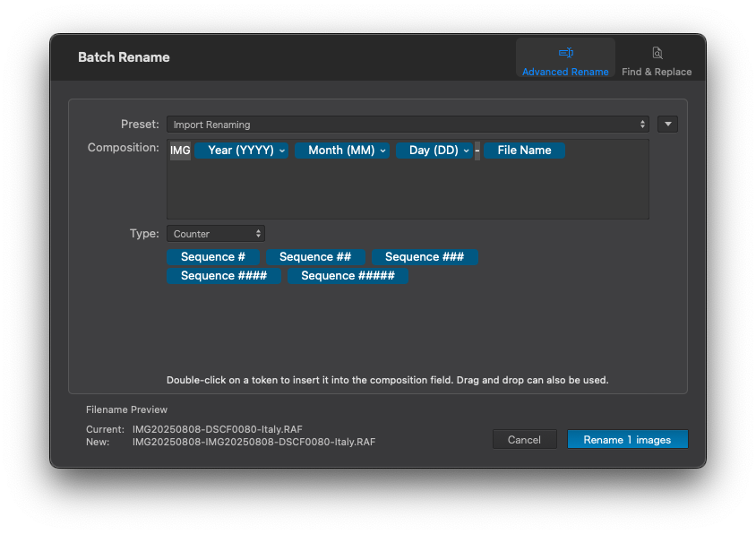Click the Sequence ### token
This screenshot has height=534, width=756.
point(425,257)
